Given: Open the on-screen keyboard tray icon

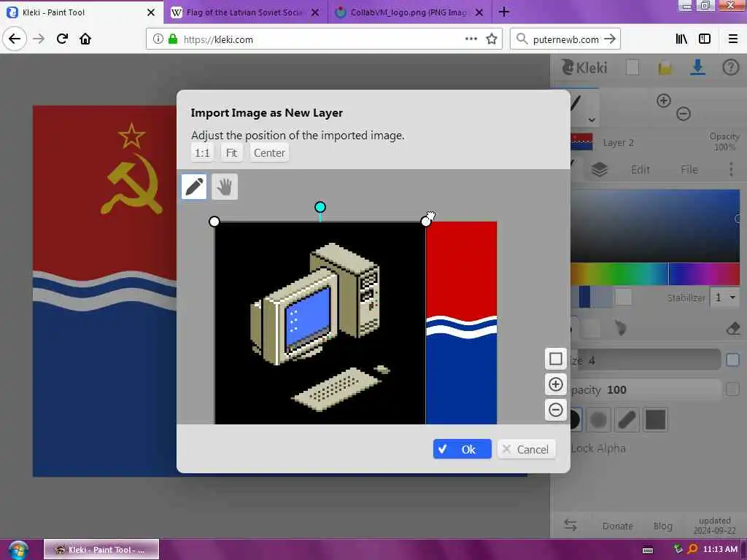Looking at the screenshot, I should (648, 550).
